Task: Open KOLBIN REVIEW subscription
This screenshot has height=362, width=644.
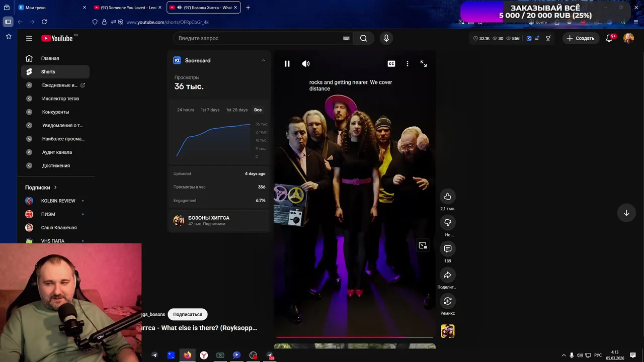Action: (55, 201)
